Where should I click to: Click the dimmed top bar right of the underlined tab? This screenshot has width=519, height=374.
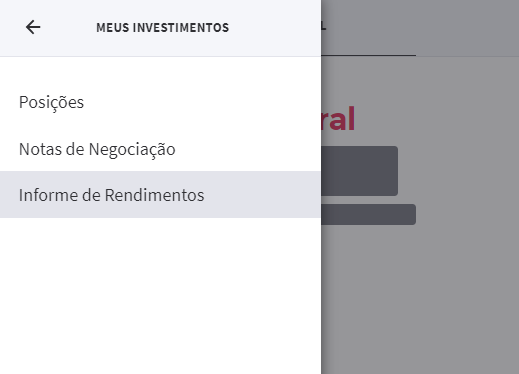point(467,28)
